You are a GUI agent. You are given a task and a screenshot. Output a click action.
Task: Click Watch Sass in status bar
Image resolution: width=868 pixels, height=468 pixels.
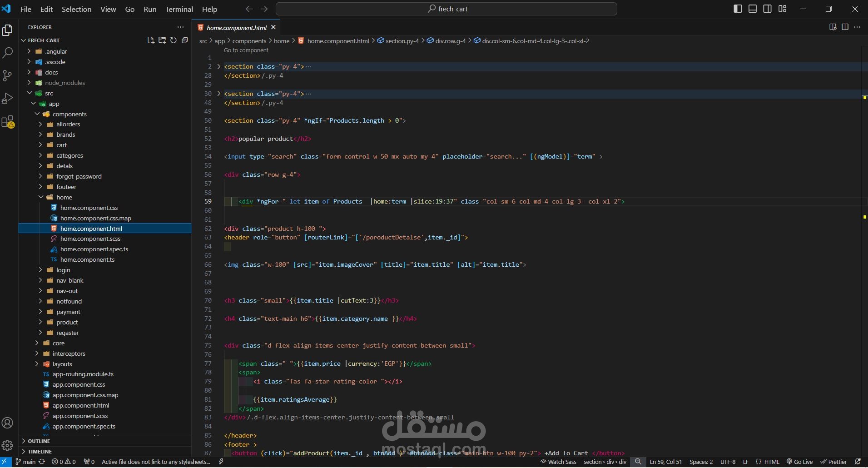point(558,462)
